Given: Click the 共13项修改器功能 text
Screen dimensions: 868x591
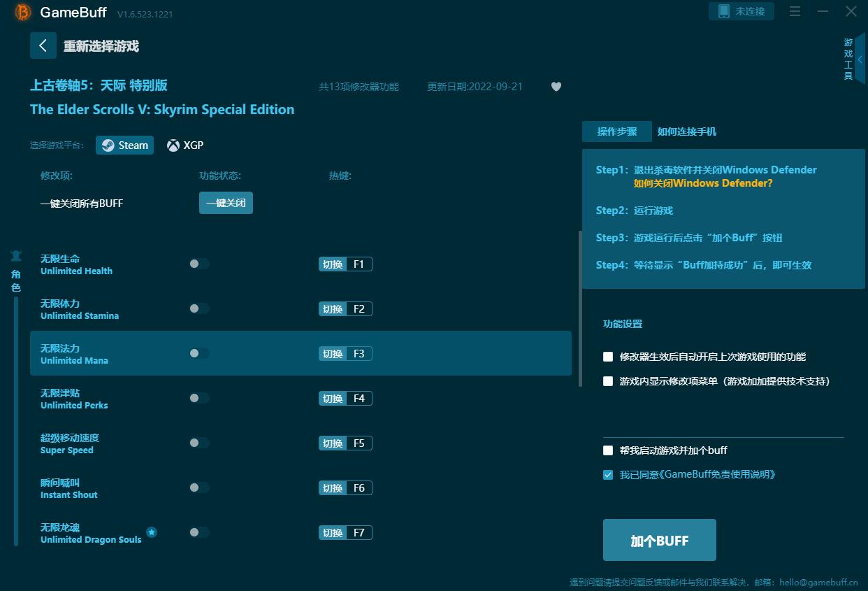Looking at the screenshot, I should [x=359, y=87].
